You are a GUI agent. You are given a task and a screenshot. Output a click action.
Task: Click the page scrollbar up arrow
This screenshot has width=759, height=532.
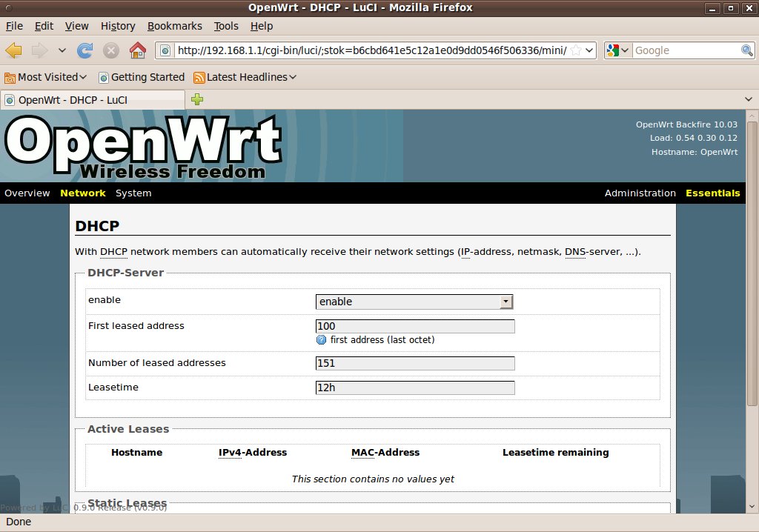[x=752, y=116]
